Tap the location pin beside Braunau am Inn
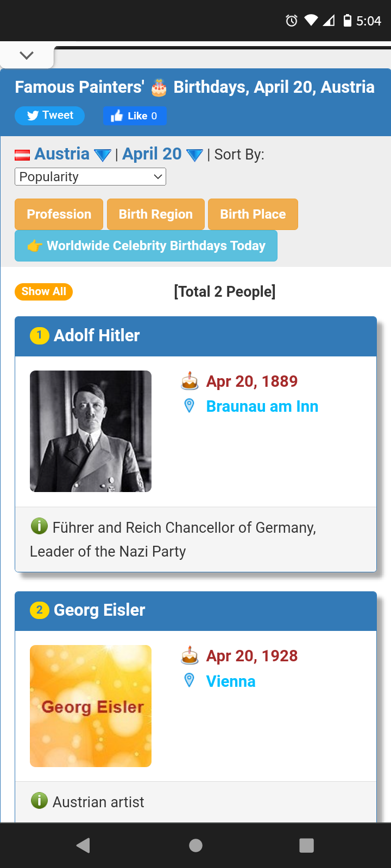Viewport: 391px width, 868px height. (190, 406)
